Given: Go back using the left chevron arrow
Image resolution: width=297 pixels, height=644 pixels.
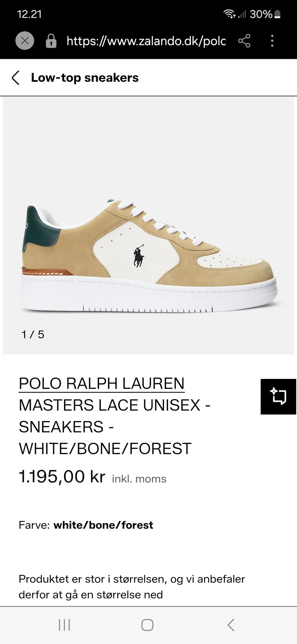Looking at the screenshot, I should coord(15,78).
